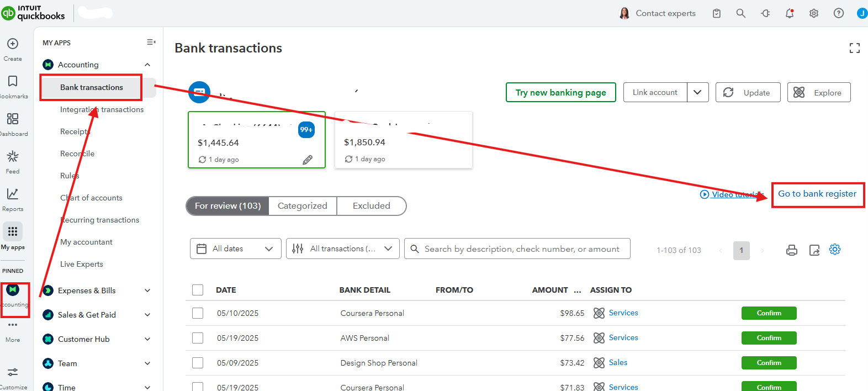The image size is (868, 391).
Task: Open the All dates dropdown
Action: point(236,249)
